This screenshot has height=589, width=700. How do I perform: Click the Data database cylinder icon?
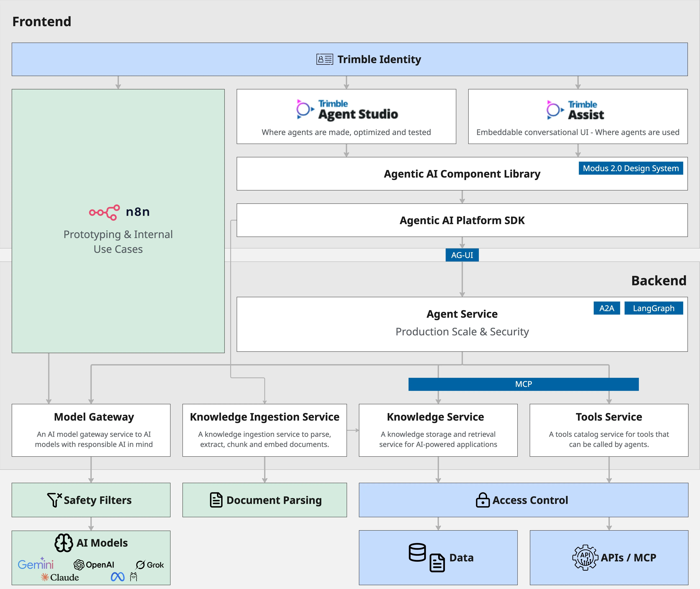pos(417,552)
